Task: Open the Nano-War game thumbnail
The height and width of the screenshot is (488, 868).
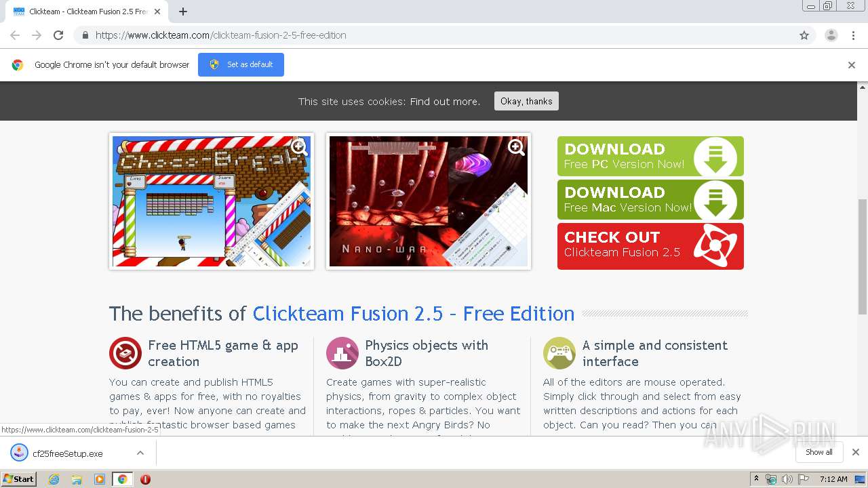Action: tap(429, 201)
